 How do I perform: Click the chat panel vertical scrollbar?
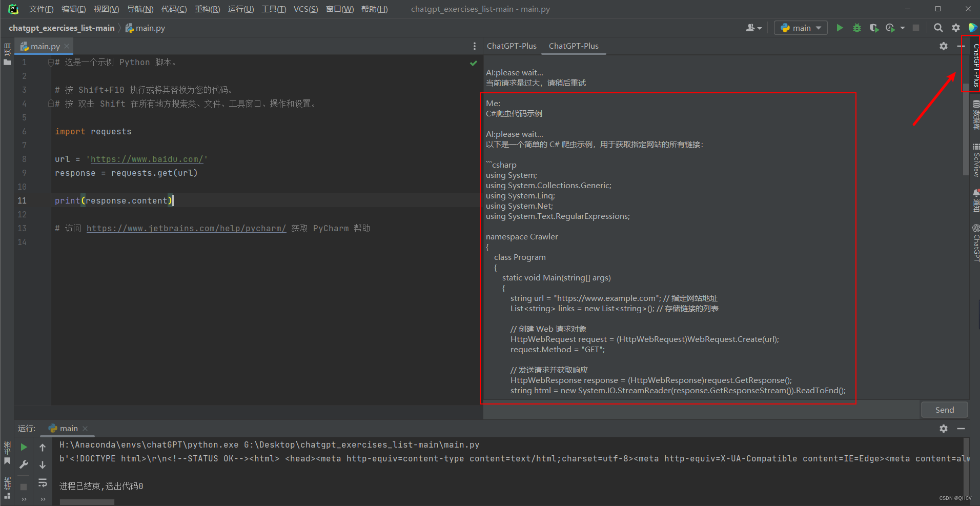(966, 128)
